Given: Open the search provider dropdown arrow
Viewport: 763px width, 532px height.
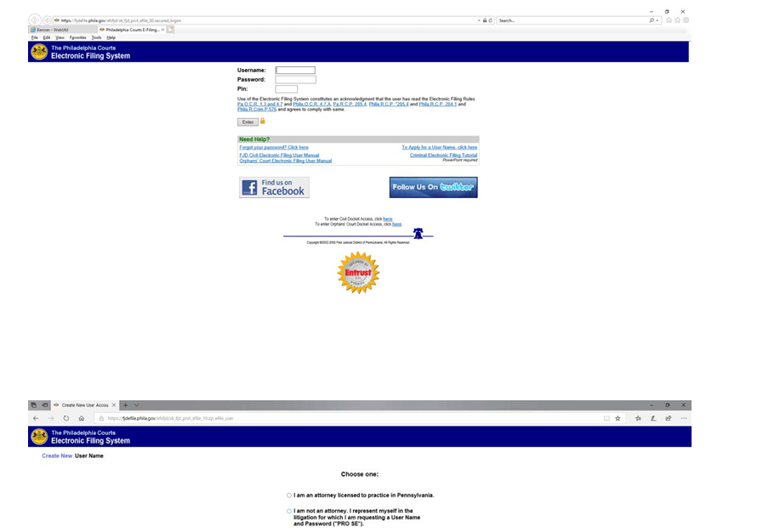Looking at the screenshot, I should click(656, 20).
